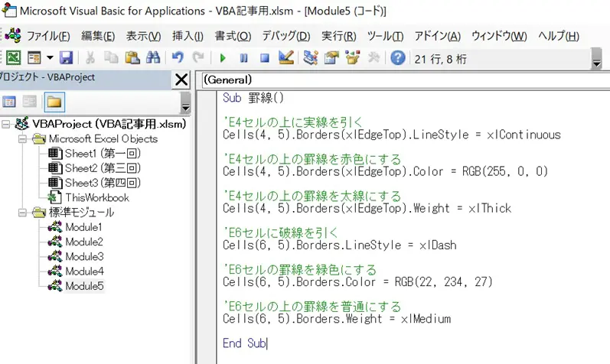This screenshot has height=364, width=610.
Task: Select ThisWorkbook in the tree
Action: tap(97, 197)
